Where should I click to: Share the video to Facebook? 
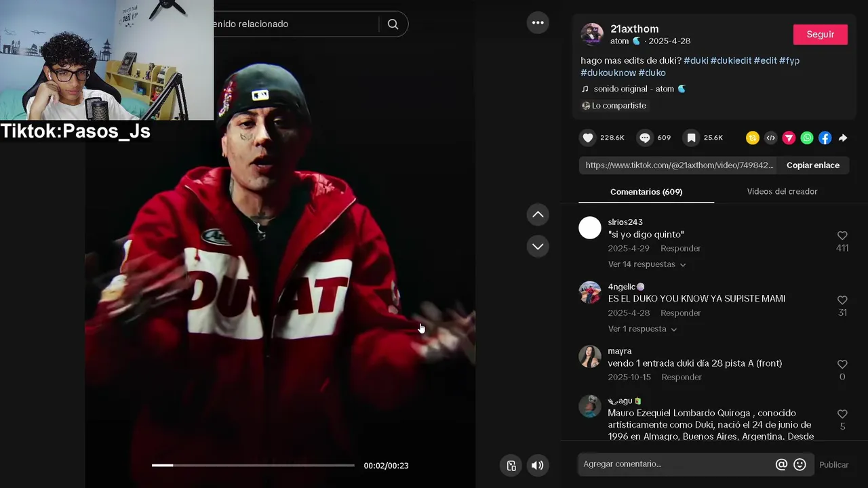point(825,138)
